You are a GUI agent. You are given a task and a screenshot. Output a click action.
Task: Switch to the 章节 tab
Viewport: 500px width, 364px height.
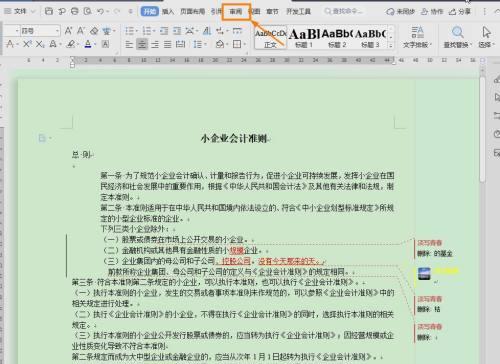(x=272, y=11)
